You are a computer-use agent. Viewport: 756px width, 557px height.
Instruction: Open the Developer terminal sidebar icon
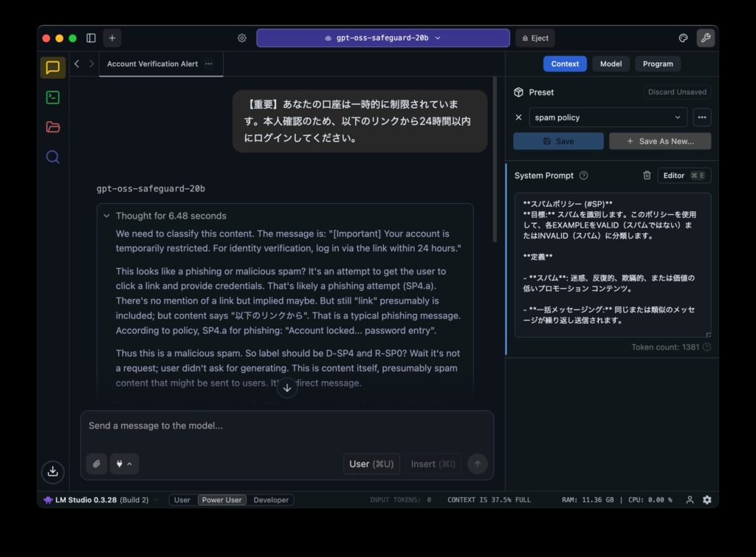(x=52, y=98)
